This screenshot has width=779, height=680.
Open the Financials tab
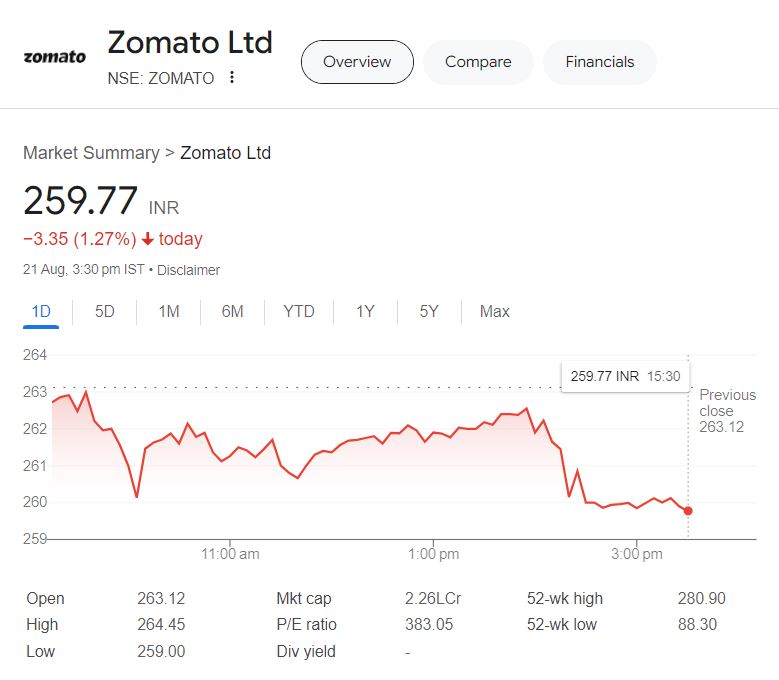pyautogui.click(x=600, y=62)
